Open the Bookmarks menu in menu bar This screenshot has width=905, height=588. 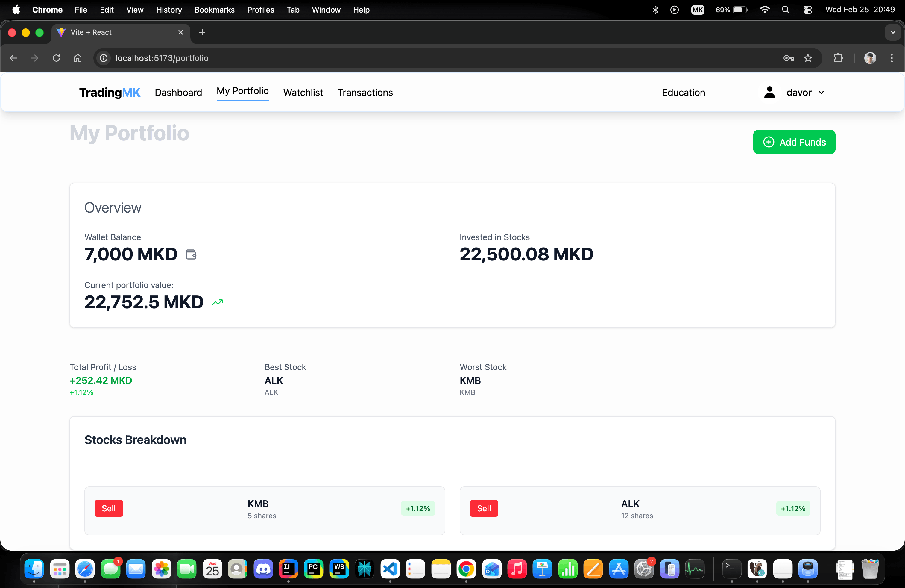[214, 10]
